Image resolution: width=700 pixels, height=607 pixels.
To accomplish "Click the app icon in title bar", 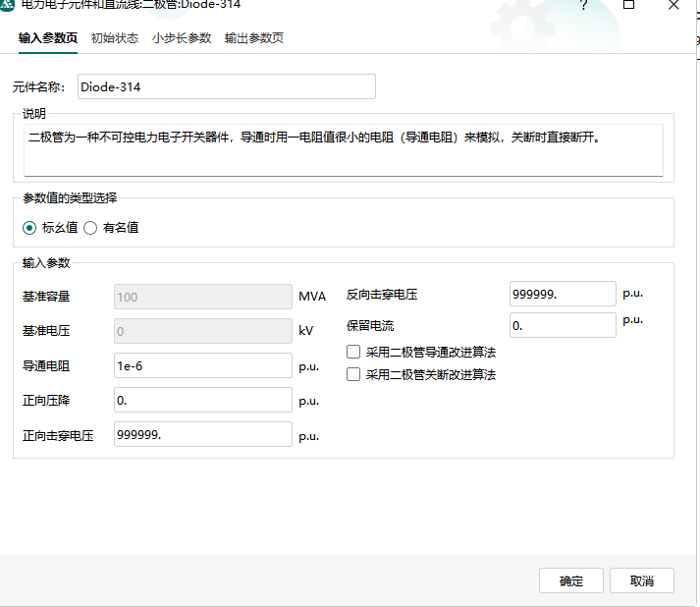I will tap(6, 5).
